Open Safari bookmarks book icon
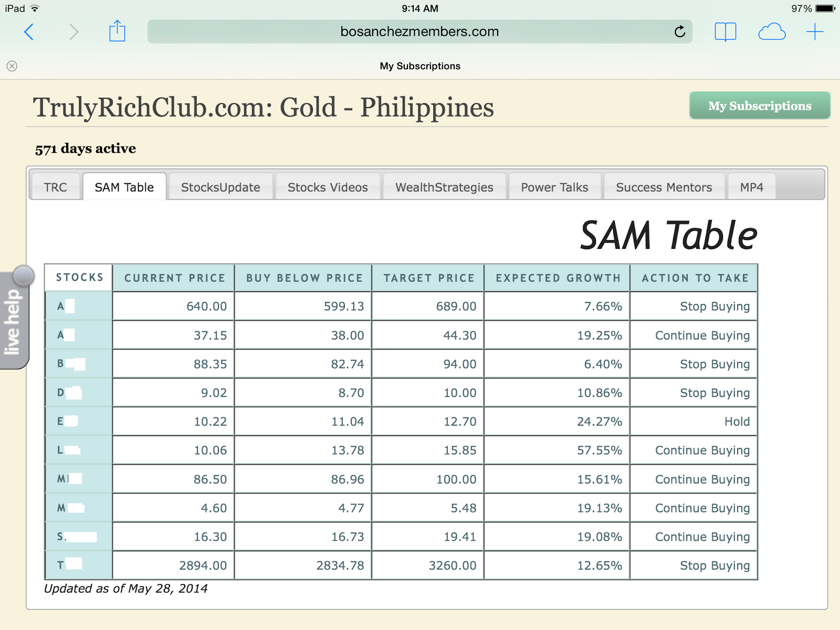Screen dimensions: 840x630 coord(726,32)
